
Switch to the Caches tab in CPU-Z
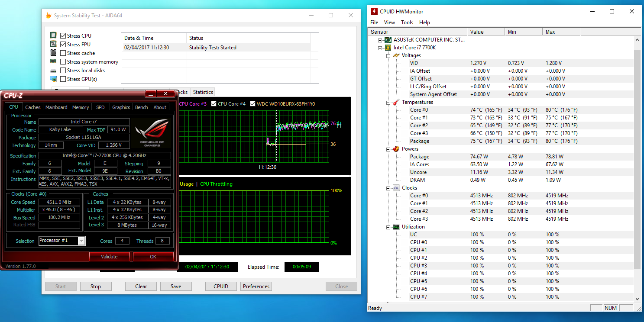33,107
